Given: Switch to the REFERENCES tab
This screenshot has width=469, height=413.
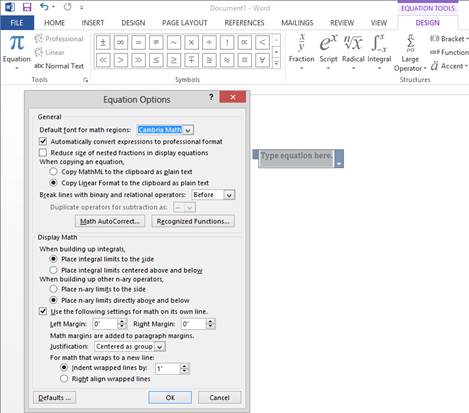Looking at the screenshot, I should [244, 23].
